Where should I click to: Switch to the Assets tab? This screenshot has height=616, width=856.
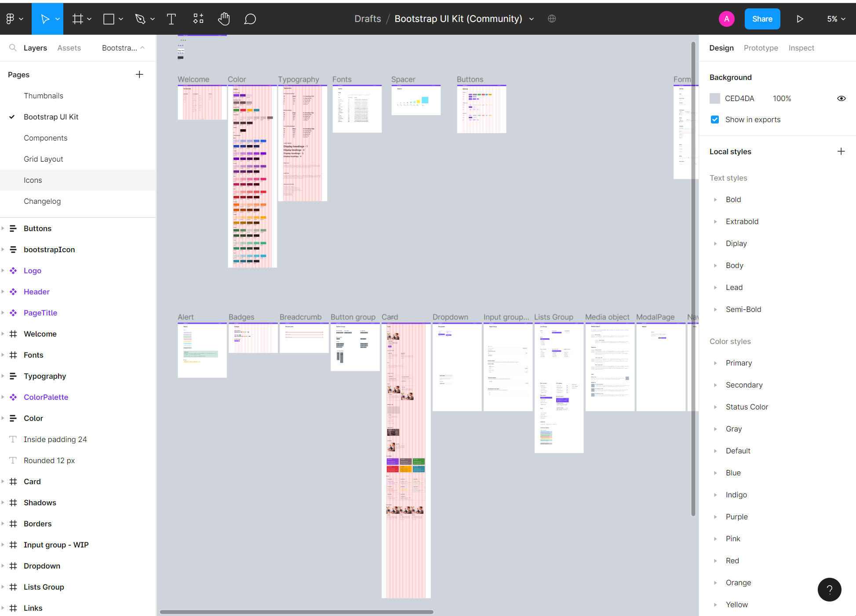tap(69, 48)
